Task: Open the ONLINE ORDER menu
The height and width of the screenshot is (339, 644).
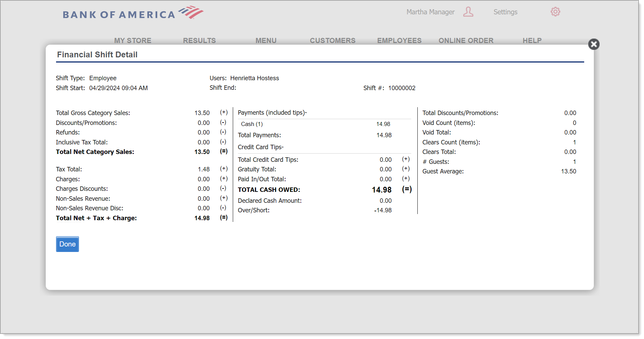Action: tap(466, 41)
